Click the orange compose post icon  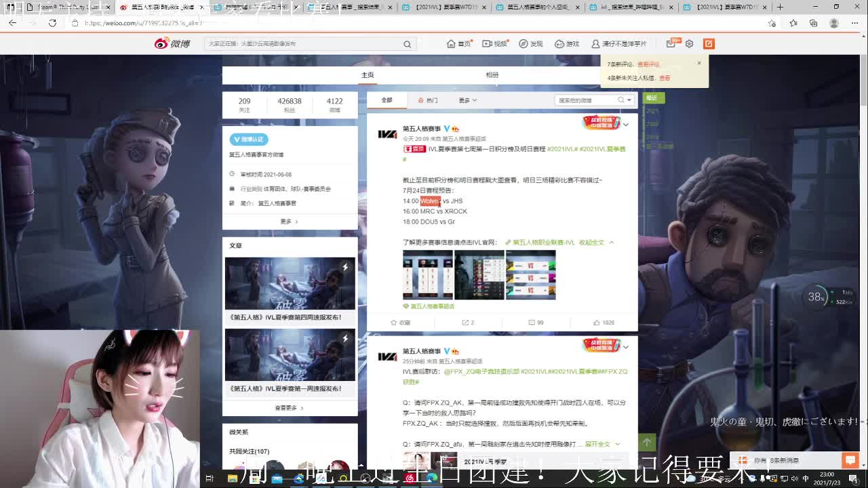[709, 44]
